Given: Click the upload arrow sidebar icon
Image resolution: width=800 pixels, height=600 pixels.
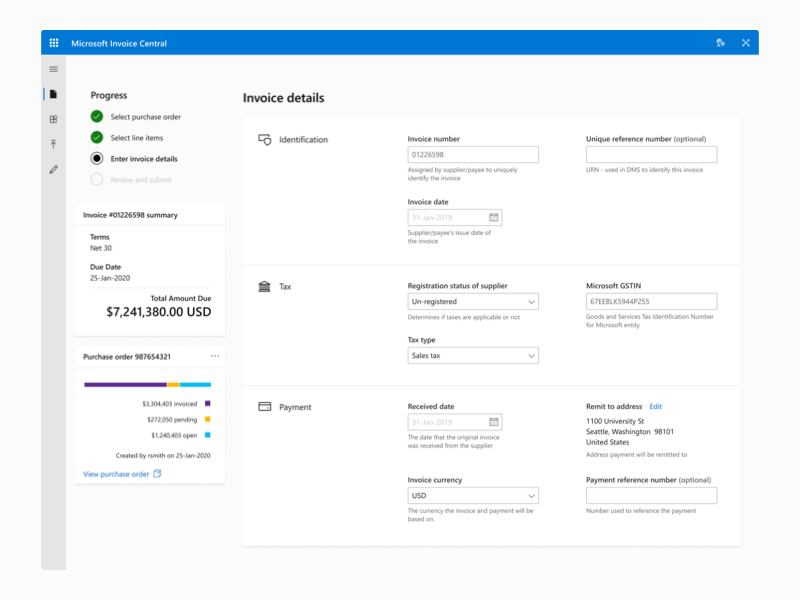Looking at the screenshot, I should click(x=54, y=144).
